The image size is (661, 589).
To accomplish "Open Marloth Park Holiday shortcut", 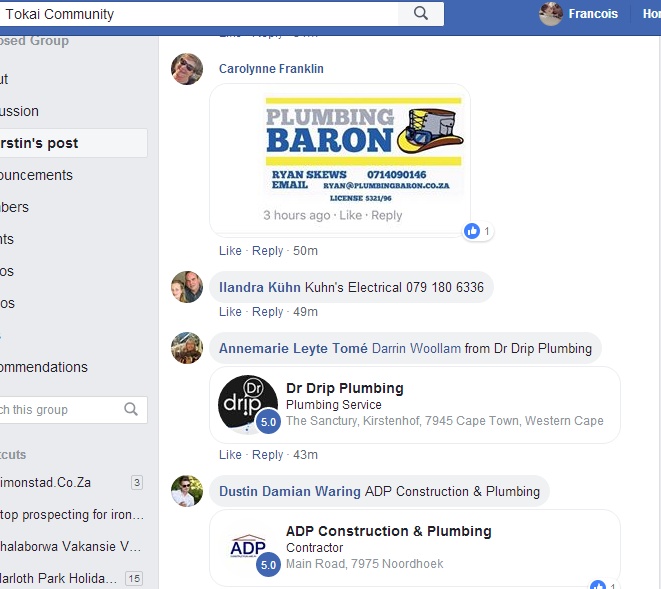I will (x=58, y=578).
